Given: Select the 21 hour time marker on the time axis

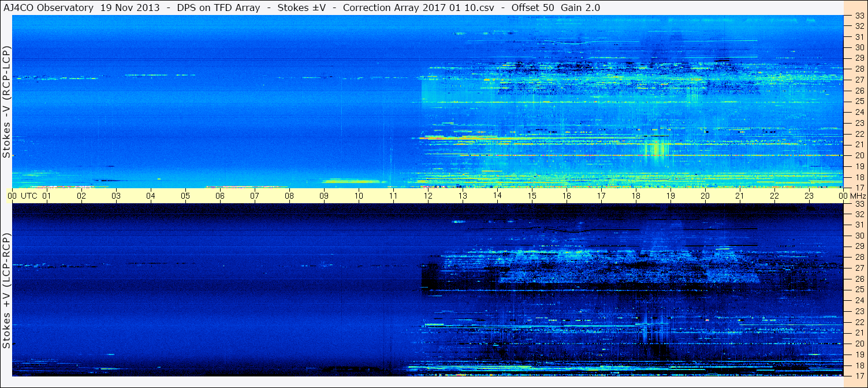Looking at the screenshot, I should coord(740,196).
